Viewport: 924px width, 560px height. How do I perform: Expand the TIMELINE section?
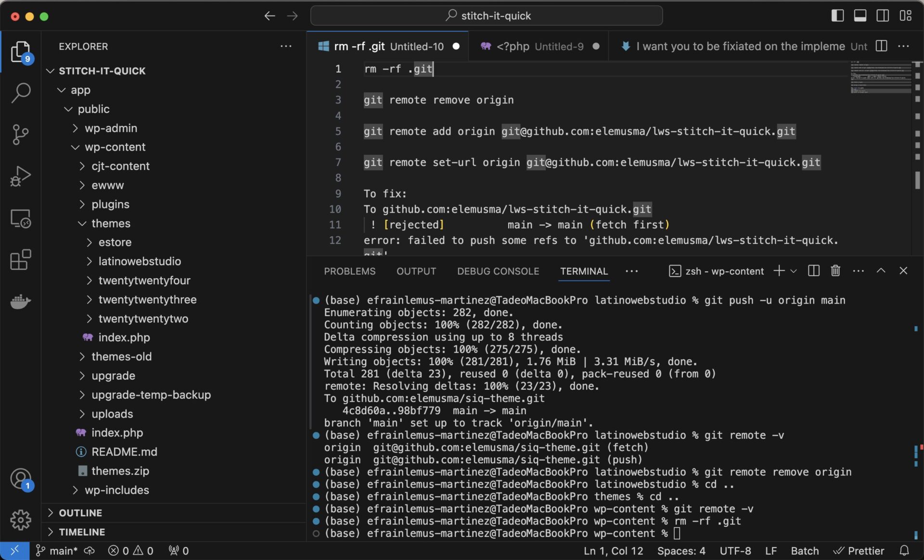pyautogui.click(x=173, y=532)
